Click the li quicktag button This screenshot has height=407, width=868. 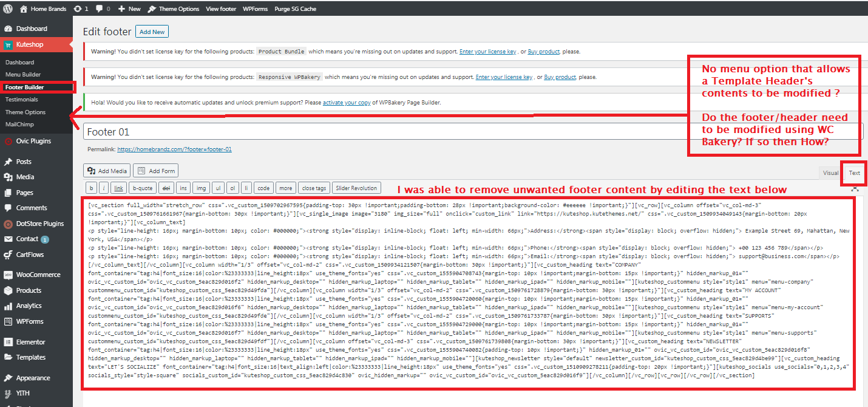pyautogui.click(x=246, y=188)
